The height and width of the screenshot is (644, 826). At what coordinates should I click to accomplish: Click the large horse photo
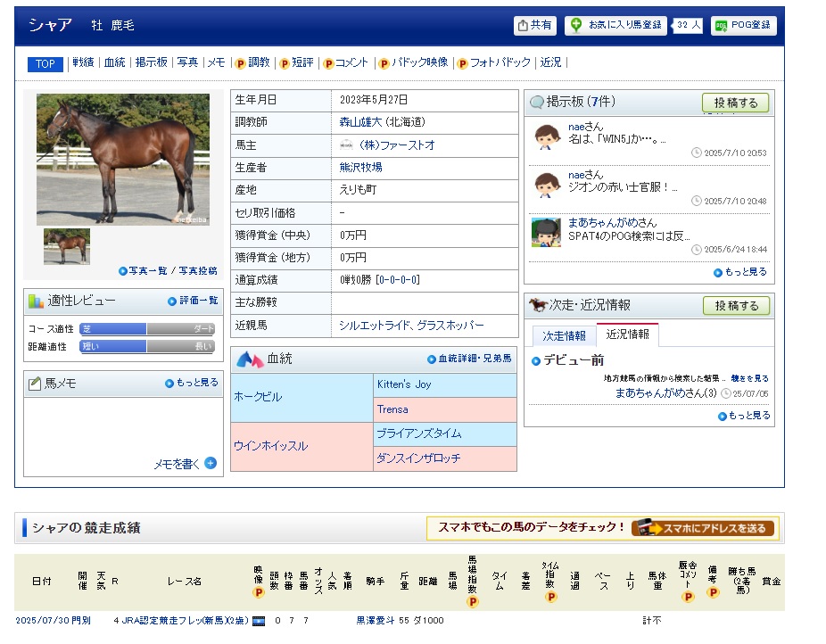tap(123, 160)
